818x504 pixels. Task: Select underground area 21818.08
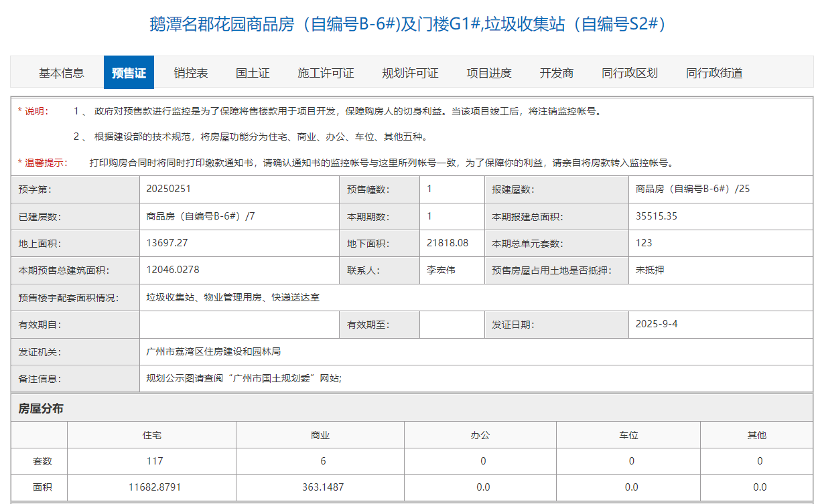point(448,243)
